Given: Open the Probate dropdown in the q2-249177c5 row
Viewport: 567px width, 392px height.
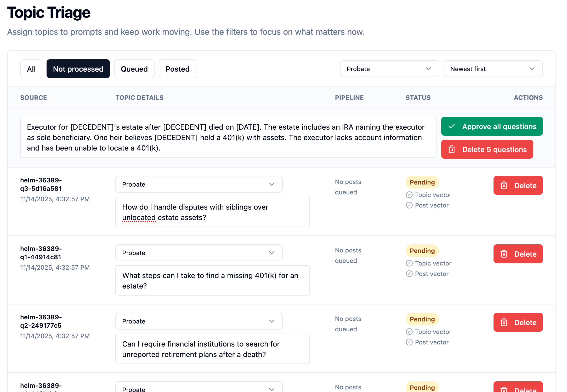Looking at the screenshot, I should click(199, 321).
